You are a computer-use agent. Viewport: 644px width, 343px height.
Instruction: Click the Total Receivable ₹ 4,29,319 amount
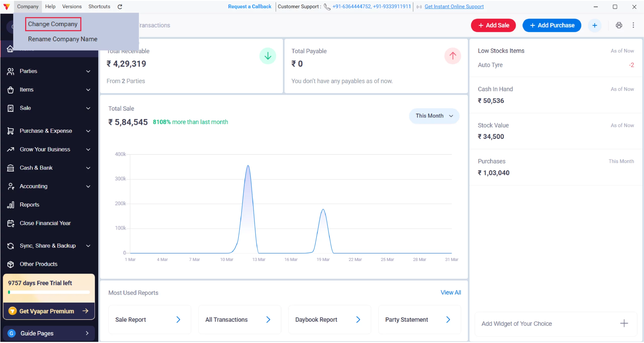click(126, 64)
